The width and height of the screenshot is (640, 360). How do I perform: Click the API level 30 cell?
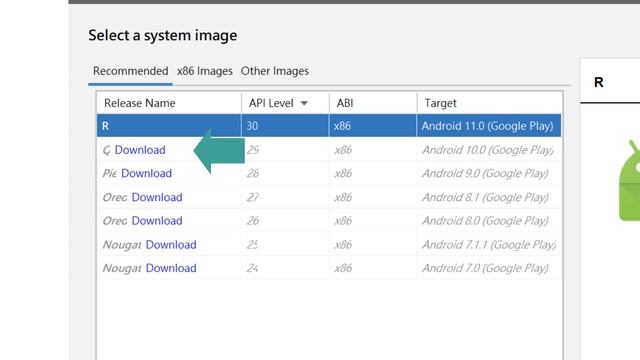click(285, 126)
